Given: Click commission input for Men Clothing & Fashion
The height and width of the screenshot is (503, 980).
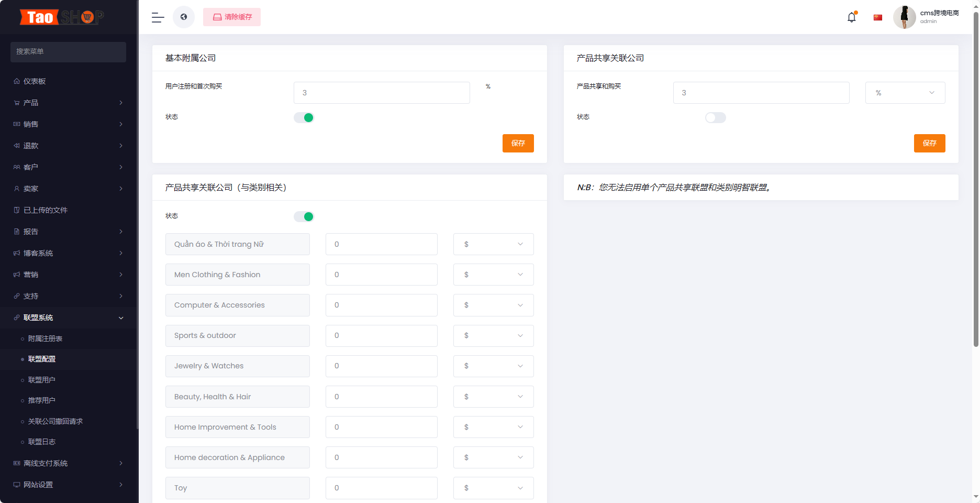Looking at the screenshot, I should (x=381, y=275).
